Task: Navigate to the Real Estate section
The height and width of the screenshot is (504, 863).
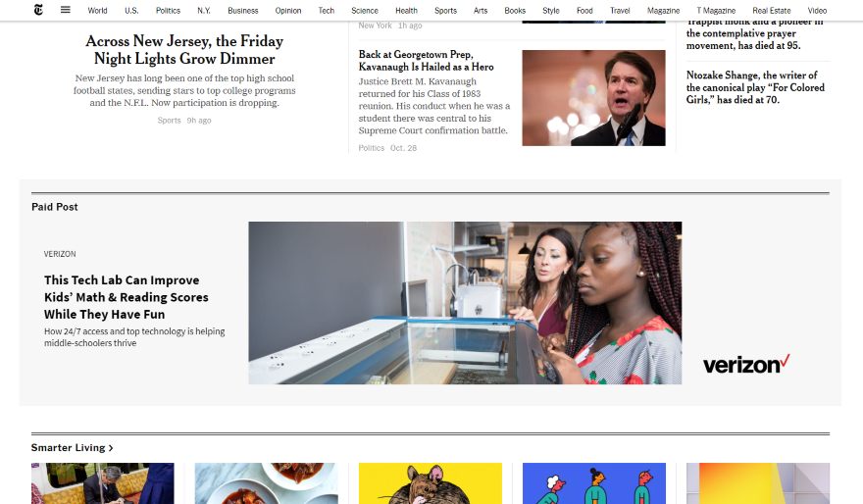Action: click(771, 11)
